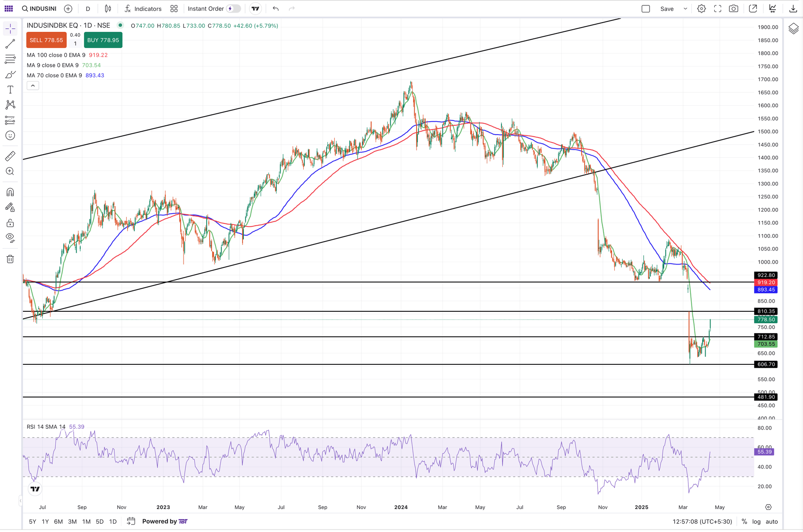Open the Fibonacci retracement lines tool
The image size is (803, 532).
coord(10,59)
